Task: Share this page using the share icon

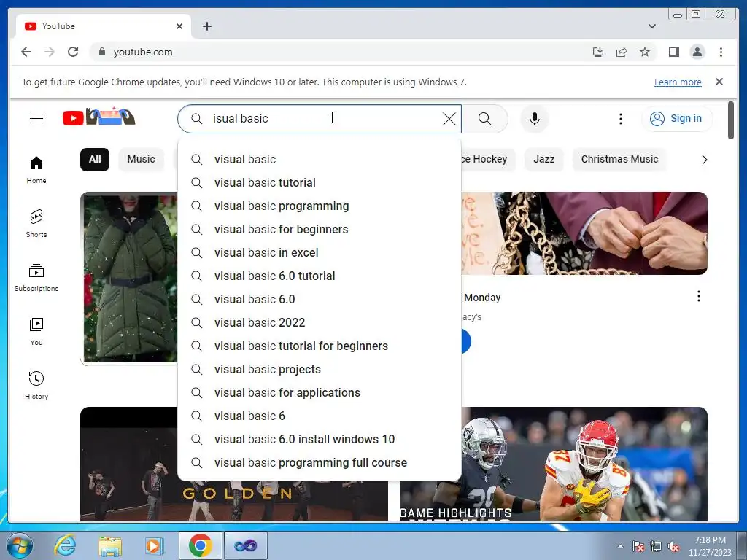Action: [622, 52]
